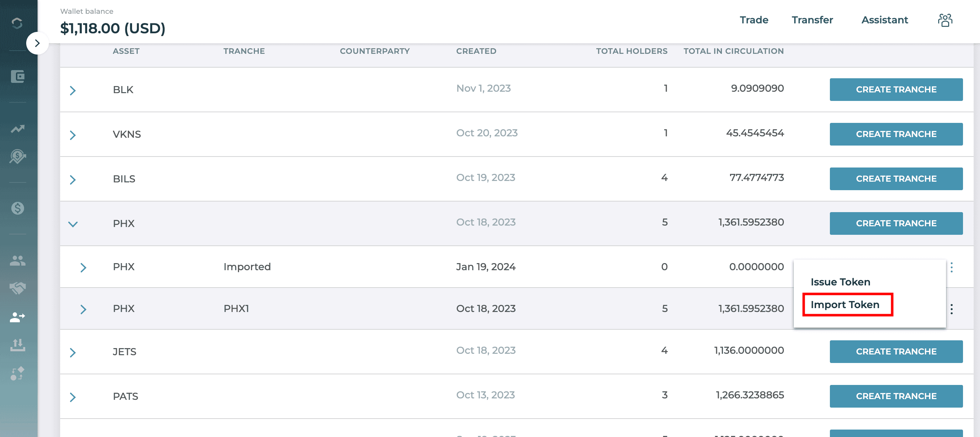This screenshot has width=980, height=437.
Task: Click the 45.4545454 circulation value
Action: point(755,133)
